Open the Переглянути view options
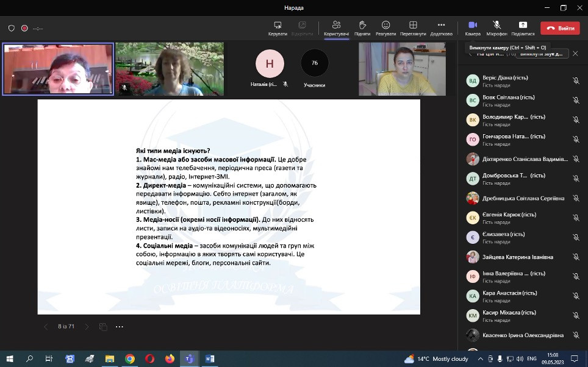This screenshot has width=588, height=367. pos(413,28)
